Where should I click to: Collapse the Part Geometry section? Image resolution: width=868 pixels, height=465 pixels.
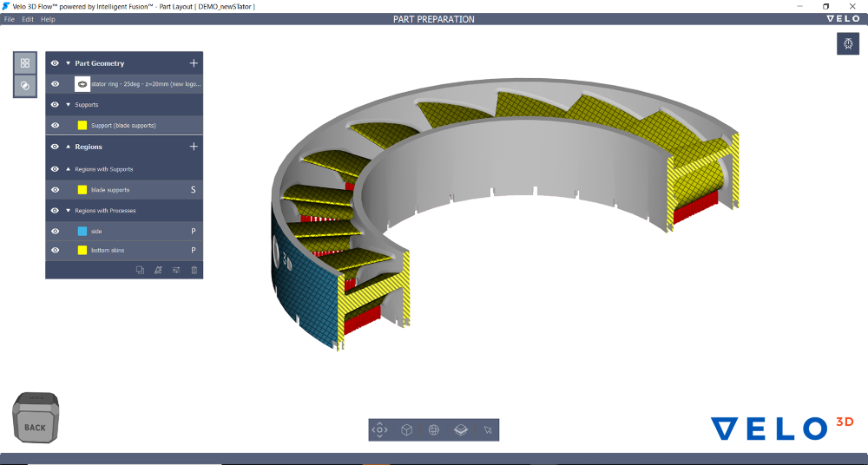[x=69, y=63]
